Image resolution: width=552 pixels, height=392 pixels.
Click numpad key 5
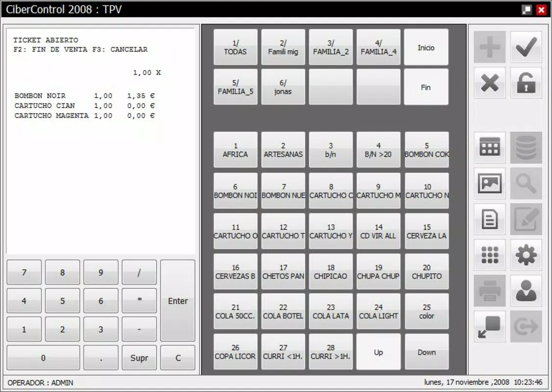(x=62, y=301)
